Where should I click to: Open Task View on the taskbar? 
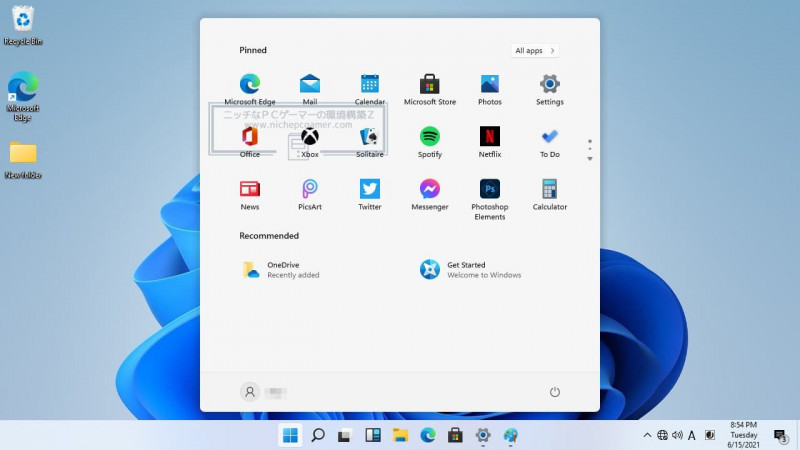click(x=345, y=435)
